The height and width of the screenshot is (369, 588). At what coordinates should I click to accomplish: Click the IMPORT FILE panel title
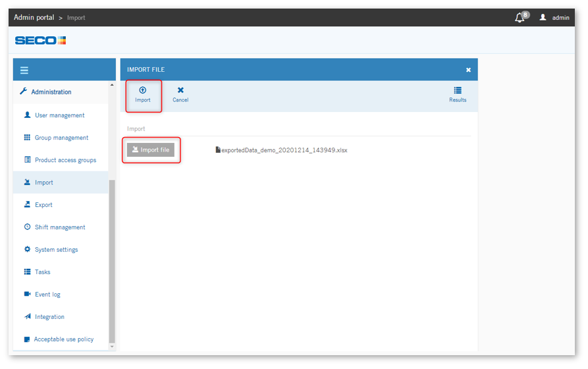tap(146, 70)
